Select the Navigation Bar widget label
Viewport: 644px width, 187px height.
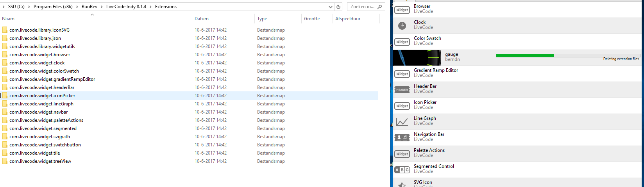click(x=429, y=134)
